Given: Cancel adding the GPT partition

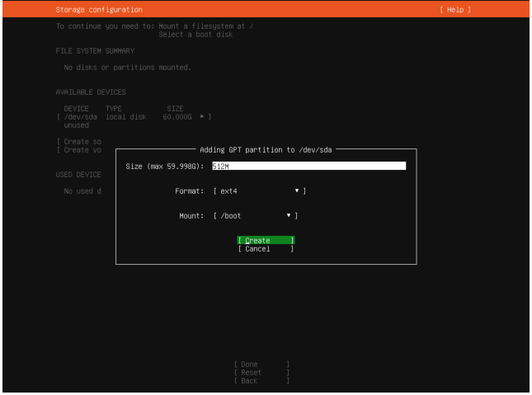Looking at the screenshot, I should pos(265,249).
